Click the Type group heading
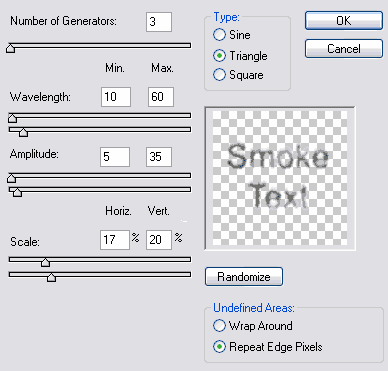 point(226,17)
